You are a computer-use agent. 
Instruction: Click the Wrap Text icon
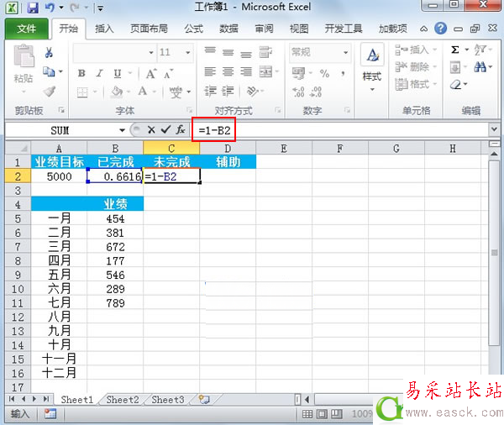coord(265,51)
